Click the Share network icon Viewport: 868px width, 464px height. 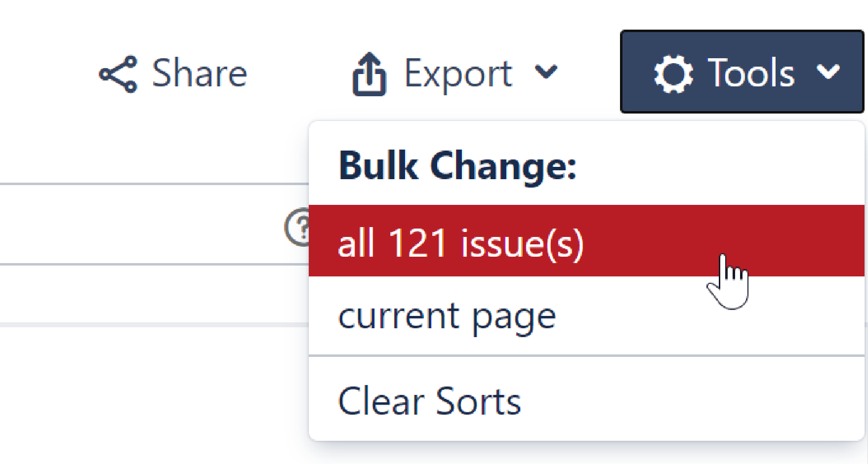118,74
